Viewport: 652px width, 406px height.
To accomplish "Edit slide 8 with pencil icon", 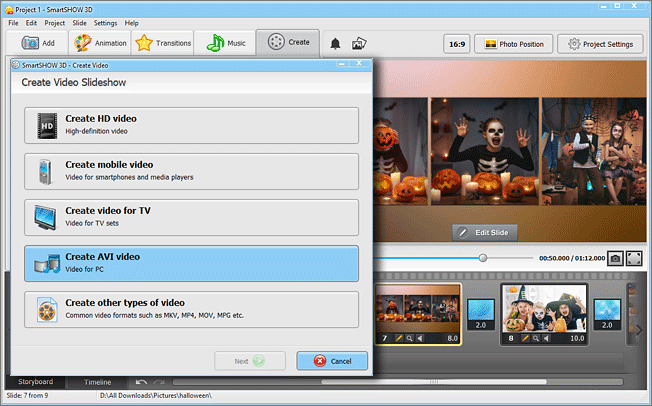I will pyautogui.click(x=525, y=338).
